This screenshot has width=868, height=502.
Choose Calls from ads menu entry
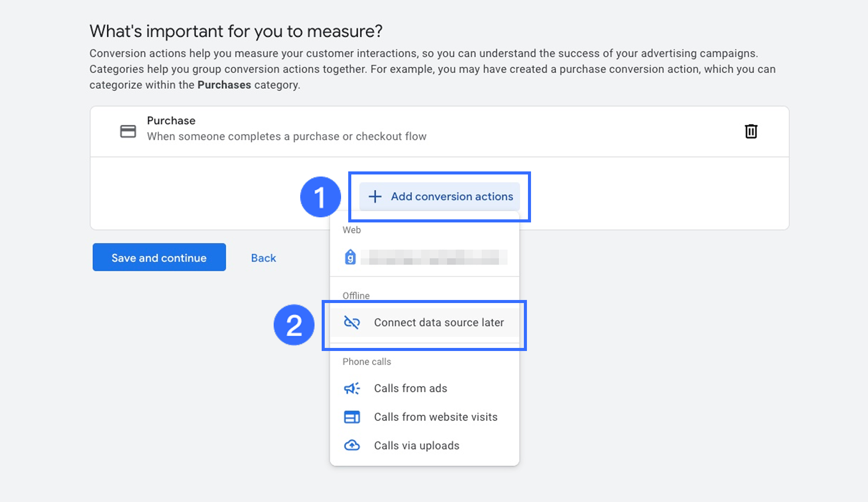coord(411,388)
